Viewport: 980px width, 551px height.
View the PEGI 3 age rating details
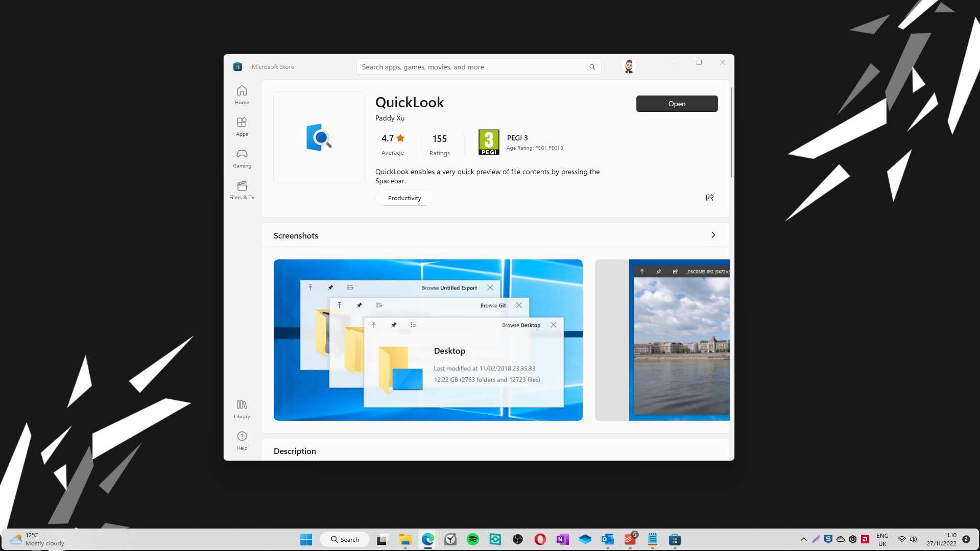[489, 142]
